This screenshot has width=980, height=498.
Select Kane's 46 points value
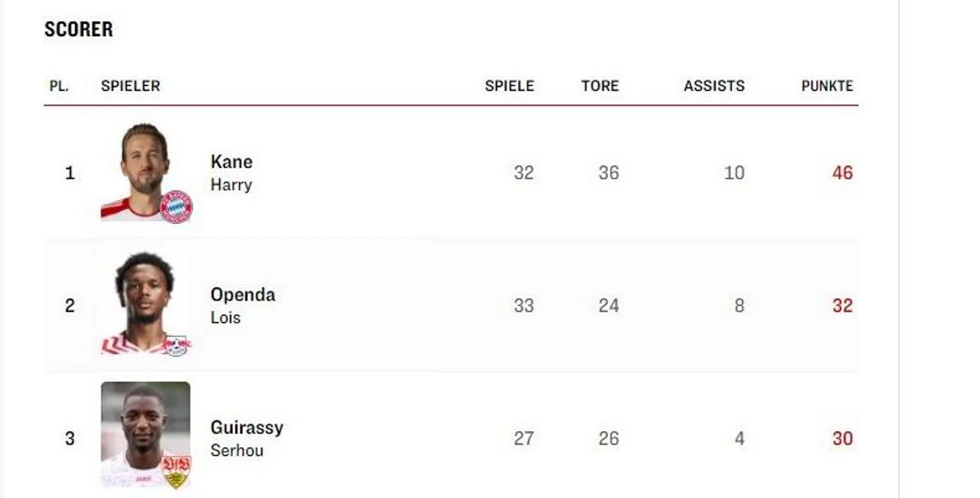point(842,173)
